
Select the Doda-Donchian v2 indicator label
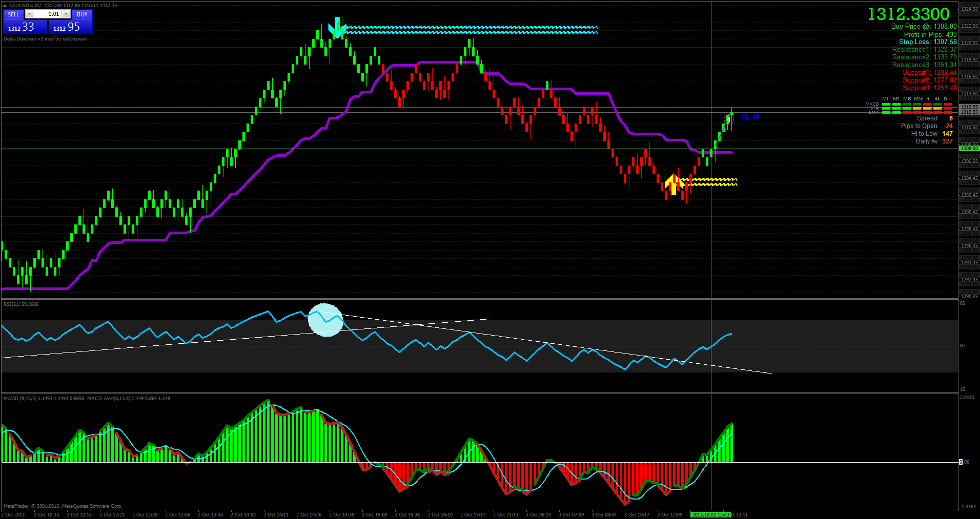[45, 39]
